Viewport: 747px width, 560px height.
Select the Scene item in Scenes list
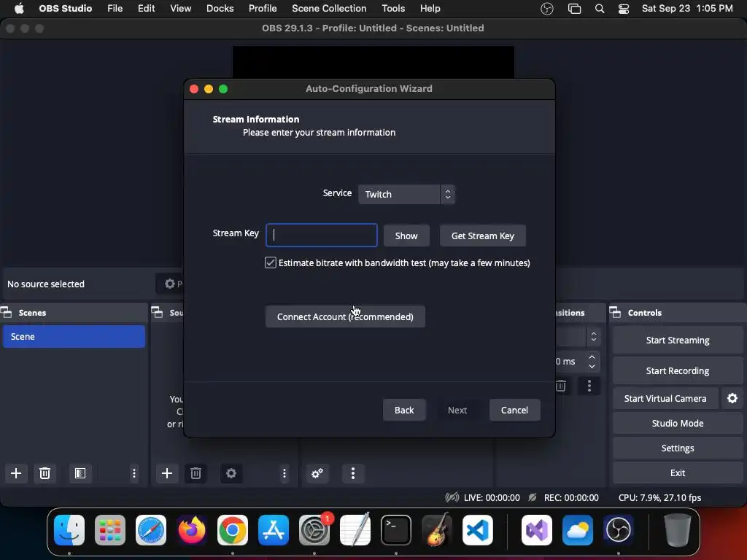pyautogui.click(x=74, y=336)
